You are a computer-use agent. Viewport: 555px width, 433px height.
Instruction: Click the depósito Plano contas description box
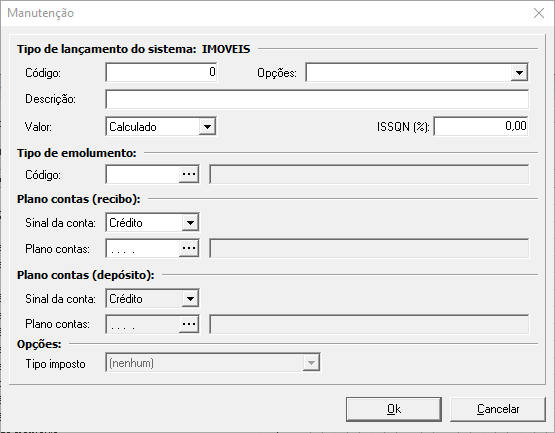click(x=369, y=324)
